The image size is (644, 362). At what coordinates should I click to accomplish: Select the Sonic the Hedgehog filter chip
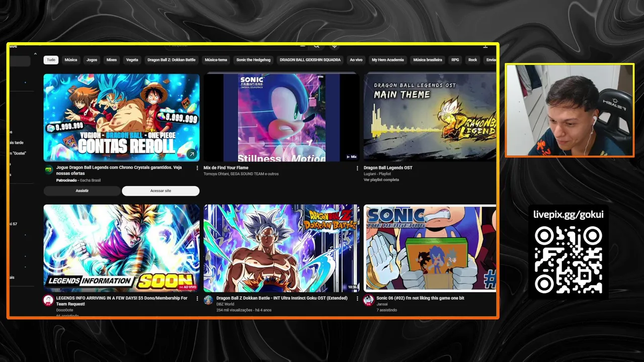[x=253, y=60]
